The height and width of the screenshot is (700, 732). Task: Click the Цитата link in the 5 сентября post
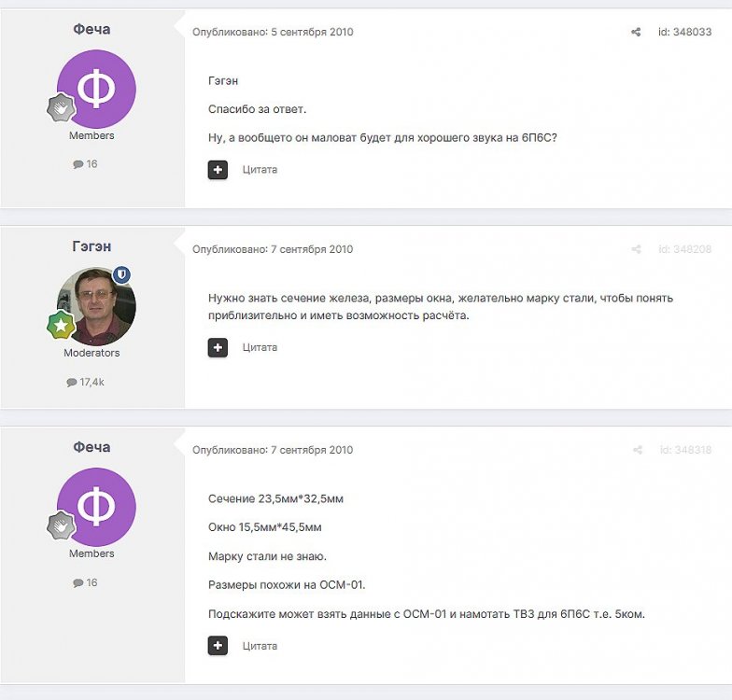tap(260, 170)
